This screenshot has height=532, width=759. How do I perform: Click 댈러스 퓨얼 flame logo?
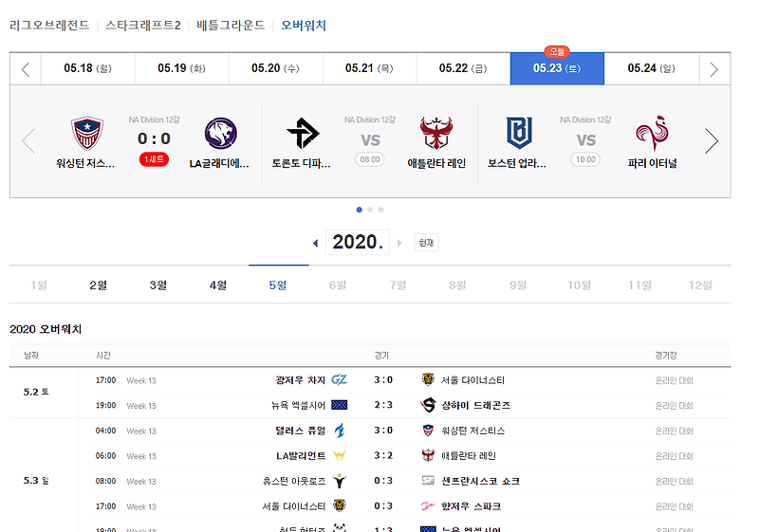340,430
